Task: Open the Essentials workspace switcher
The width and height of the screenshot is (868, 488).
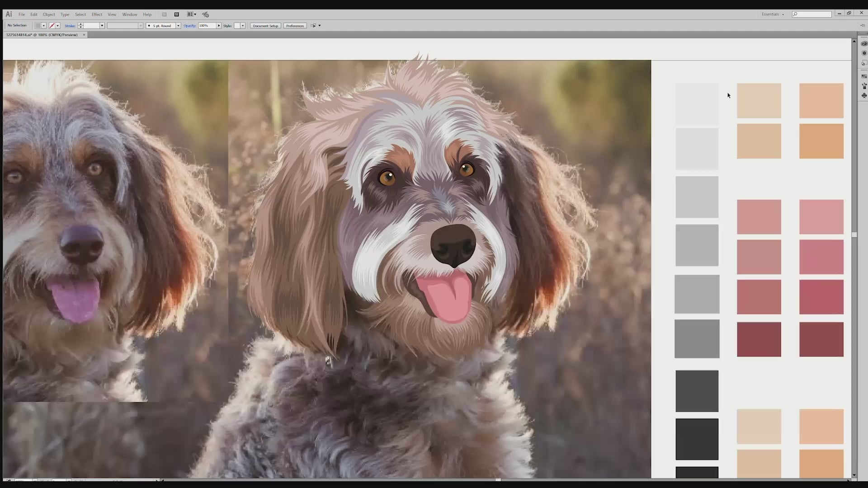Action: (x=773, y=14)
